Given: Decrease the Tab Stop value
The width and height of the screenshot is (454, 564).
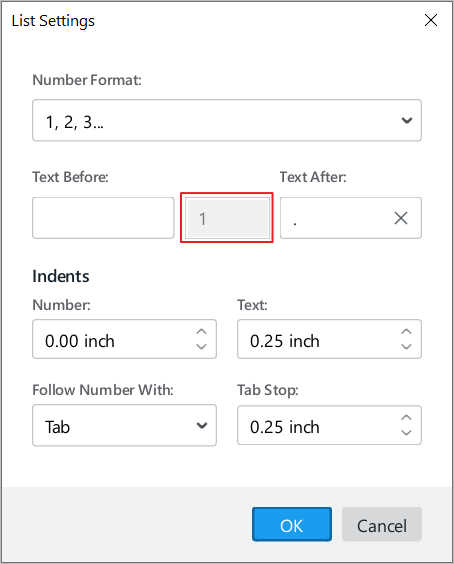Looking at the screenshot, I should (x=406, y=432).
